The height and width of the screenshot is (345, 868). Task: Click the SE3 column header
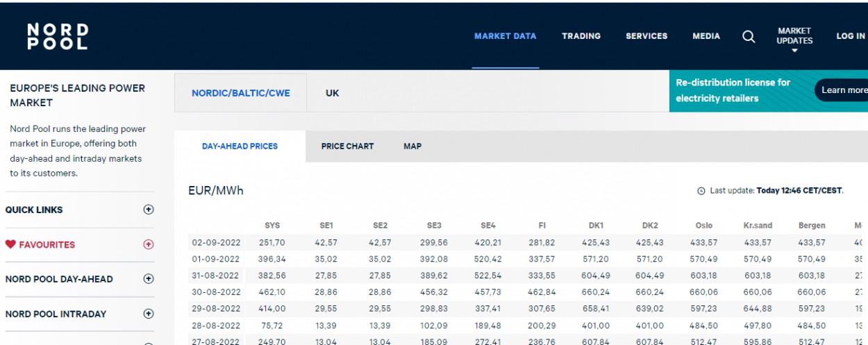(x=434, y=226)
